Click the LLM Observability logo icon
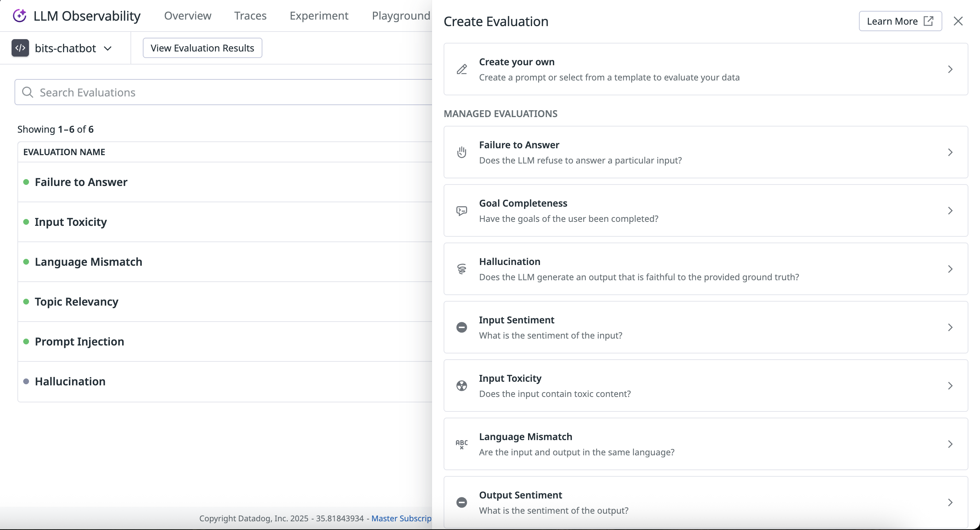 tap(20, 16)
